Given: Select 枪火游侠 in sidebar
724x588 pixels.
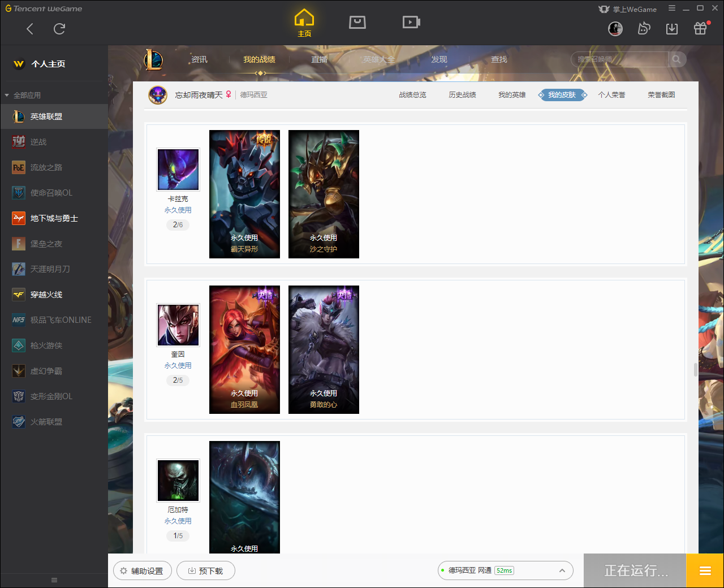Looking at the screenshot, I should click(x=54, y=345).
